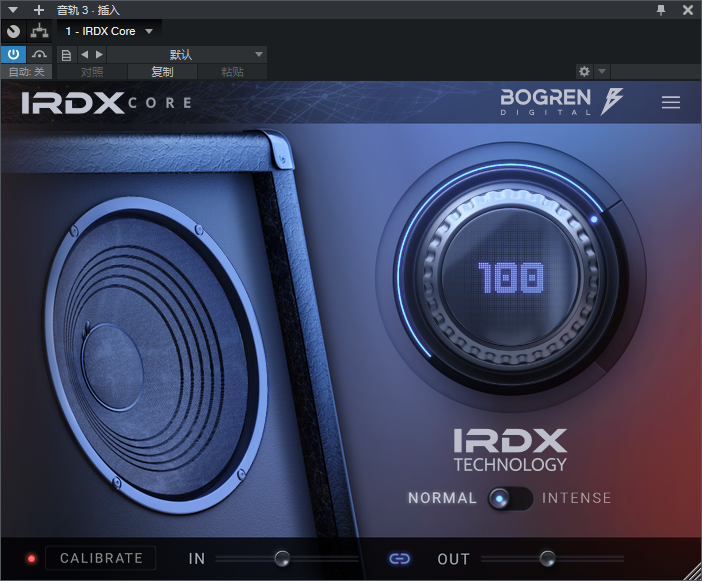The width and height of the screenshot is (702, 581).
Task: Click the 自动: 关 automation button
Action: 26,72
